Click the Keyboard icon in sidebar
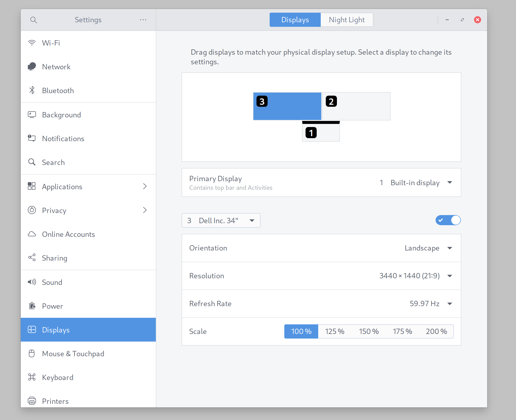This screenshot has height=420, width=516. point(32,377)
